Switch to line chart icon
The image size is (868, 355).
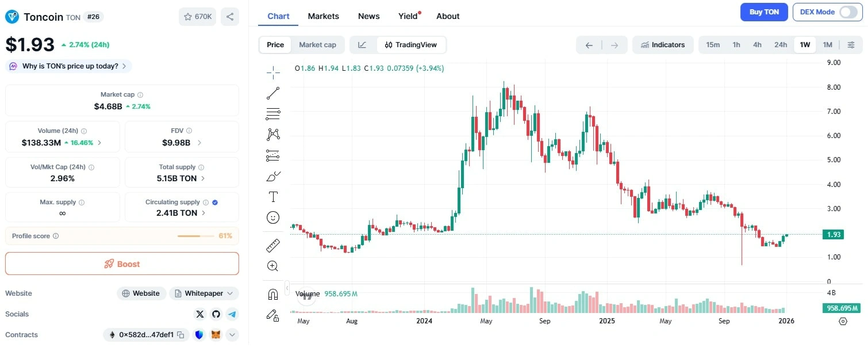[x=362, y=45]
